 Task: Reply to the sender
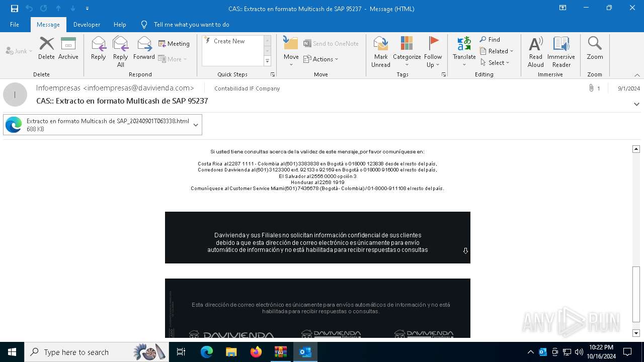(x=99, y=48)
